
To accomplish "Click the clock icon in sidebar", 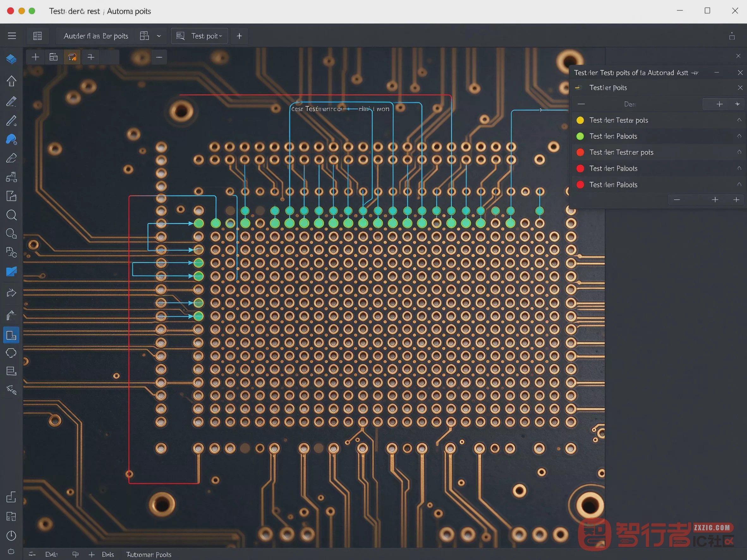I will 11,535.
